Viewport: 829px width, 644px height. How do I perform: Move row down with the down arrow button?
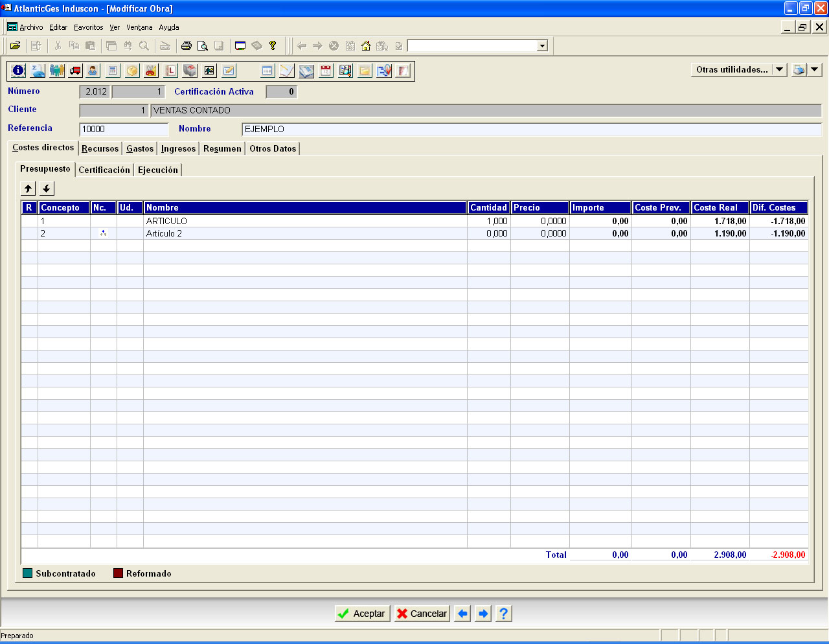pyautogui.click(x=47, y=189)
